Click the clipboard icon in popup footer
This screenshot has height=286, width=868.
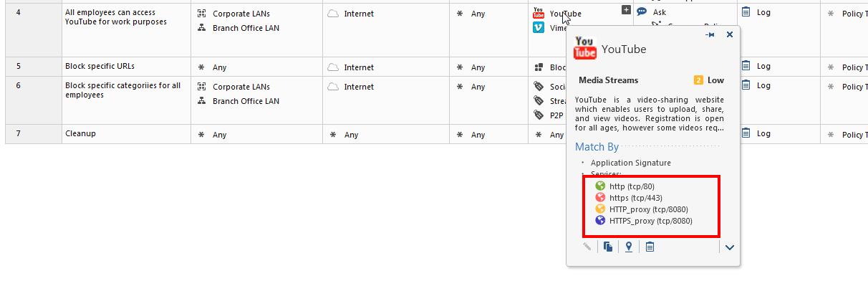tap(650, 247)
